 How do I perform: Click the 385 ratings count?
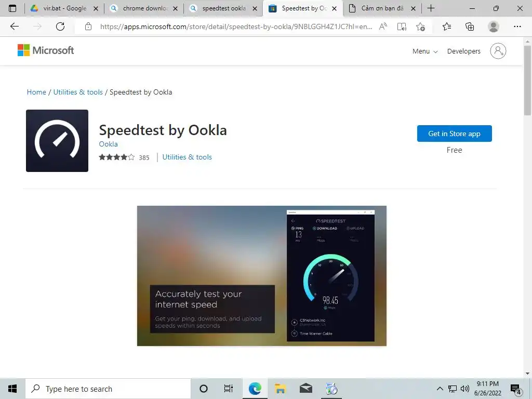coord(144,157)
